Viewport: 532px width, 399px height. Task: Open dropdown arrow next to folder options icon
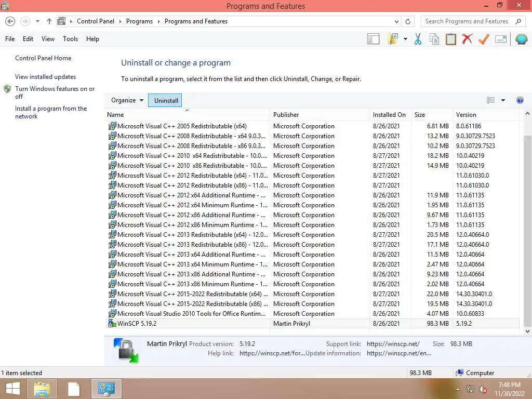(x=405, y=39)
